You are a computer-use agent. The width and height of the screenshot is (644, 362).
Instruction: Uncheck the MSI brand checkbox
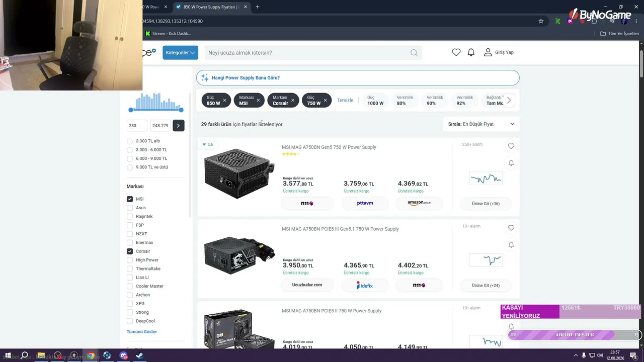(130, 199)
